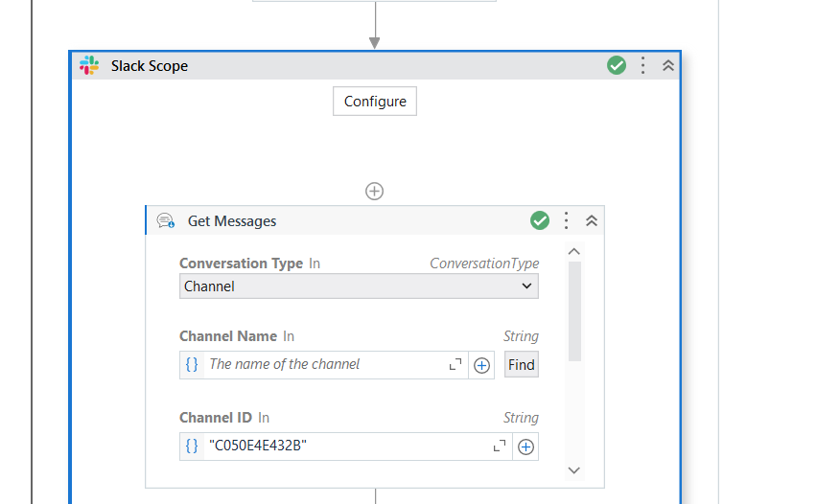Click the Get Messages chat icon
Viewport: 840px width, 504px height.
(x=166, y=220)
